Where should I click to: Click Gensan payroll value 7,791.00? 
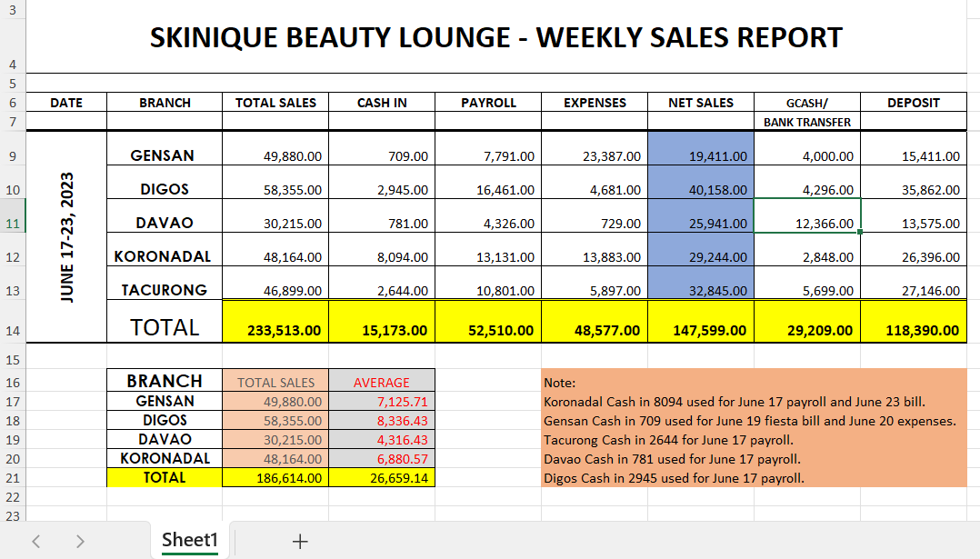(488, 149)
